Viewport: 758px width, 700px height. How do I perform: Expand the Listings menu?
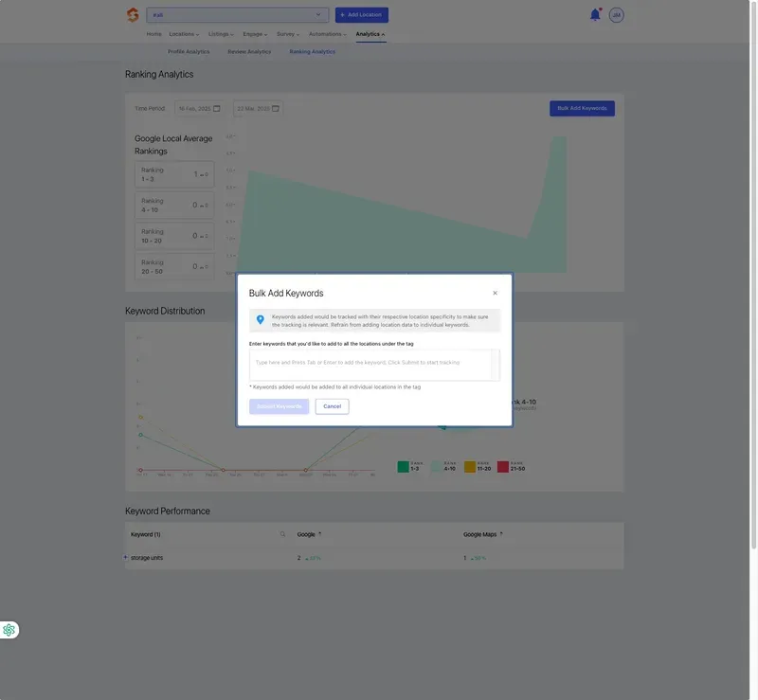click(221, 34)
